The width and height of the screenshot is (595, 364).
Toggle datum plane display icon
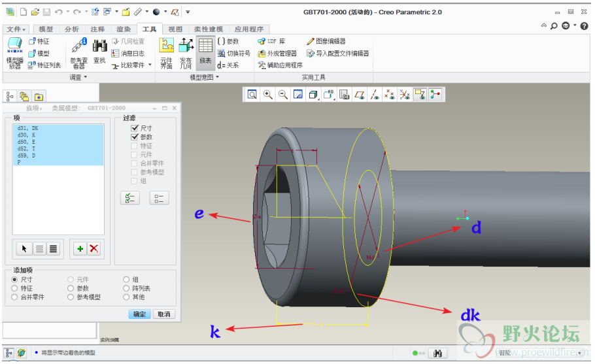point(360,95)
